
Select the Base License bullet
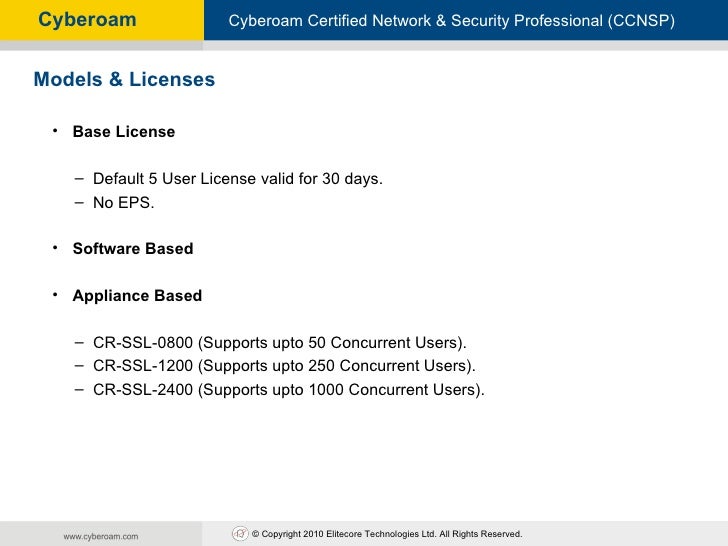124,131
